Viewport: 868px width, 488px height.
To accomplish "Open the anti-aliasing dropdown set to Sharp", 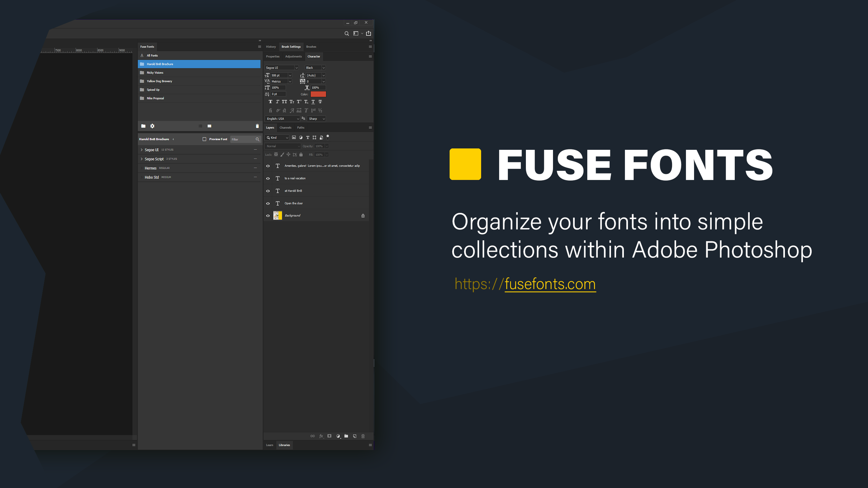I will click(316, 119).
